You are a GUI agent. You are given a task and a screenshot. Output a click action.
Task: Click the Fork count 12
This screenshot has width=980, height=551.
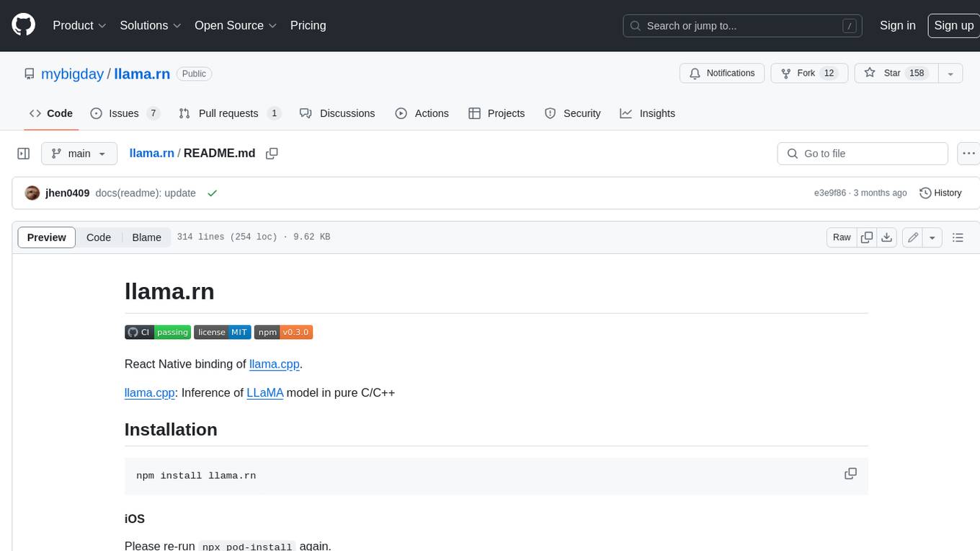pos(829,74)
